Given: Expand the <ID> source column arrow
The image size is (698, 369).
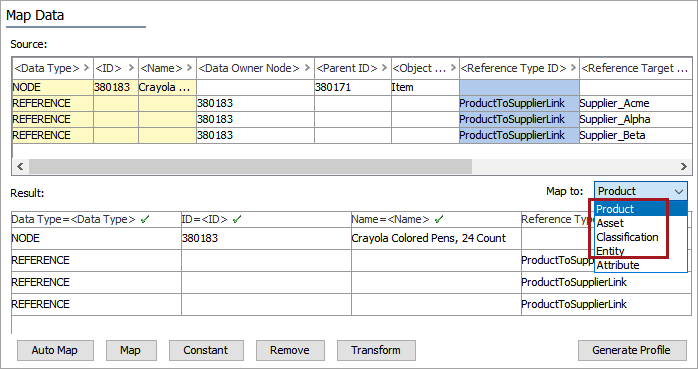Looking at the screenshot, I should pos(131,68).
